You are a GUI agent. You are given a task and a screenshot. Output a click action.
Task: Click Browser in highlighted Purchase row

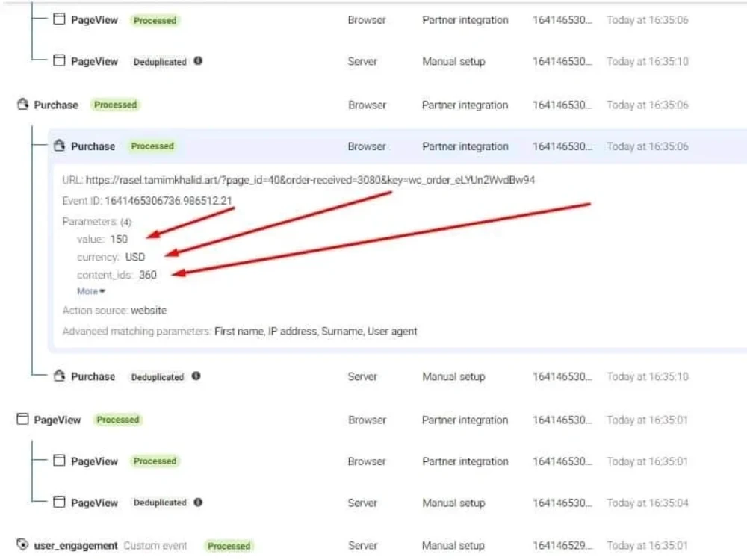click(x=367, y=146)
